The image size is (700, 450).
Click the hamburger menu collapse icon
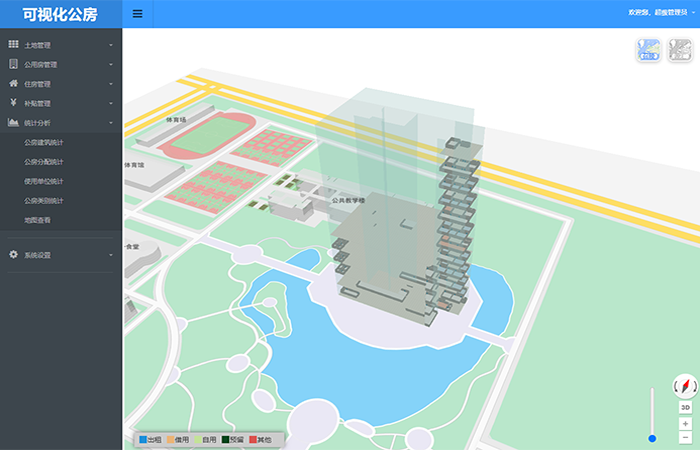(137, 14)
